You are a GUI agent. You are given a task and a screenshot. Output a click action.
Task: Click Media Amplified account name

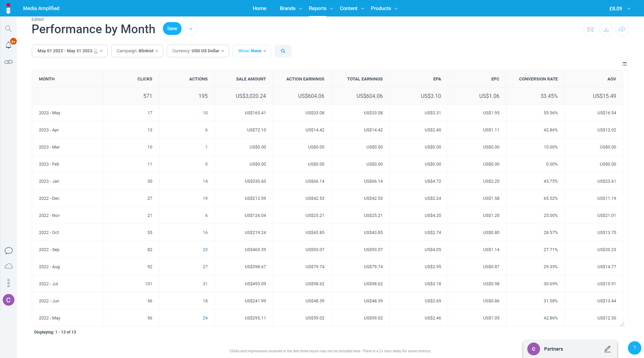tap(41, 8)
